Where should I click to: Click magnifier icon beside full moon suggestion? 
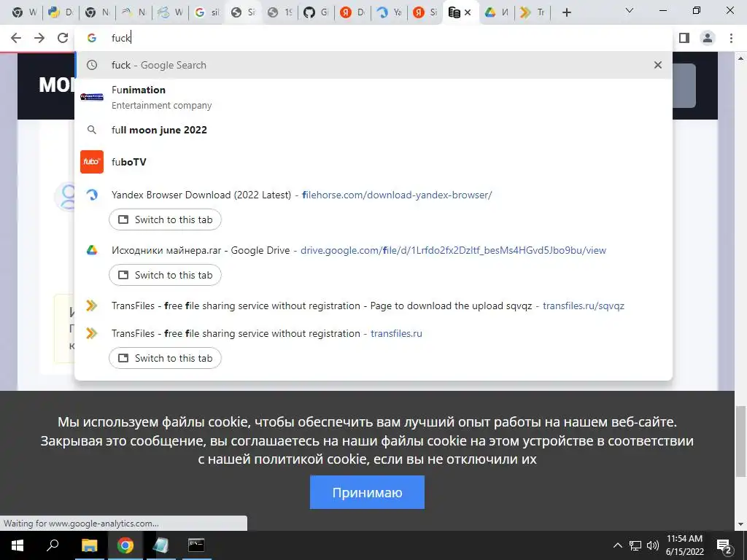click(91, 130)
